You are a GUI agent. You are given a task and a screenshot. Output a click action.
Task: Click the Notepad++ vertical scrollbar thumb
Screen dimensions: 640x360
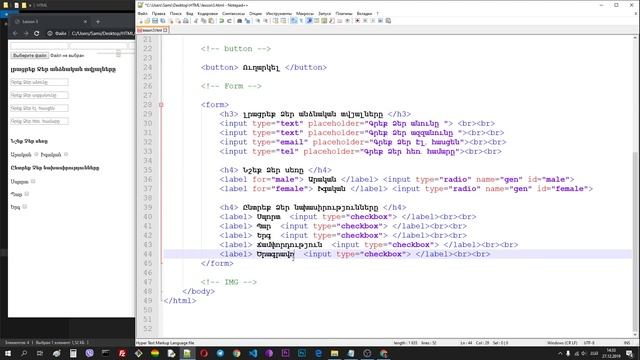tap(635, 241)
